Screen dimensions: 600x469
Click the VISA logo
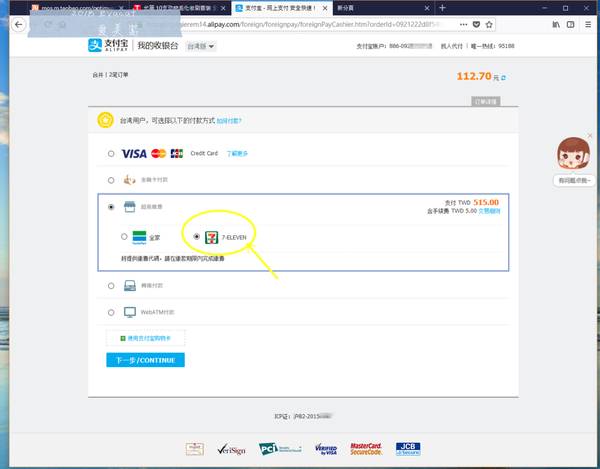click(134, 154)
